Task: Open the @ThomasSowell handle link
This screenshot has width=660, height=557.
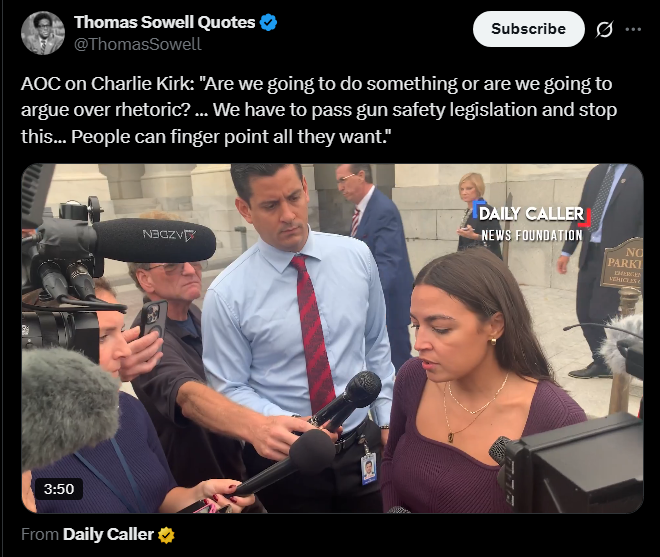Action: pyautogui.click(x=138, y=44)
